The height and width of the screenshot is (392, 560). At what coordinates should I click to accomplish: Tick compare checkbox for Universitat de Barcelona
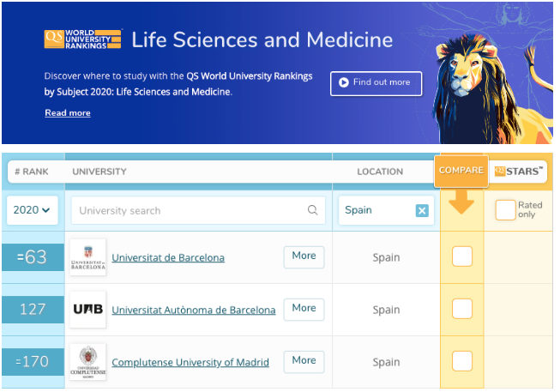[462, 256]
